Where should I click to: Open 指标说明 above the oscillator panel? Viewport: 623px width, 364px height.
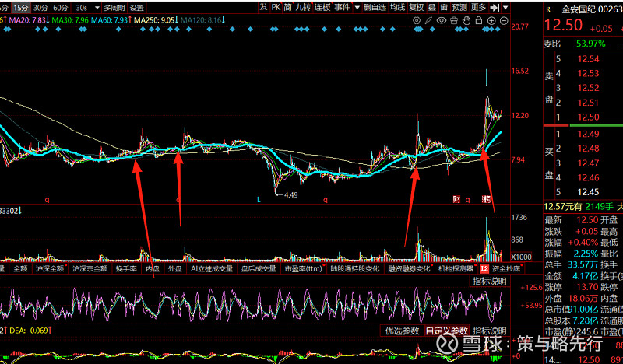(490, 282)
